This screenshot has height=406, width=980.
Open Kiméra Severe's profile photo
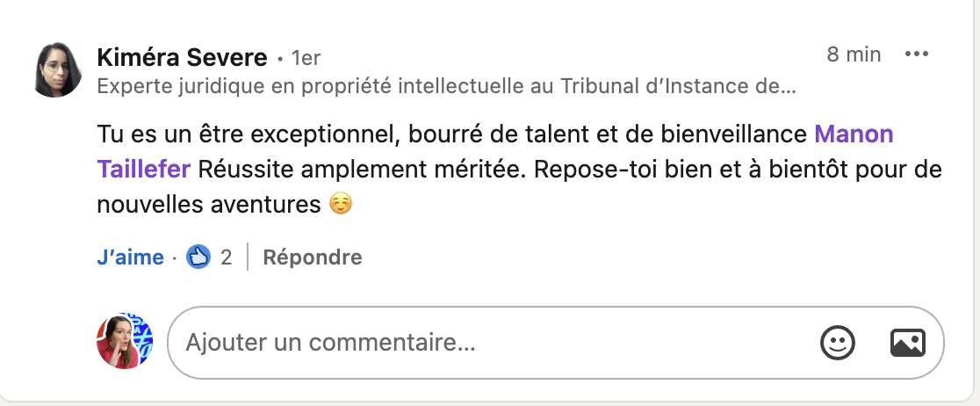point(57,70)
